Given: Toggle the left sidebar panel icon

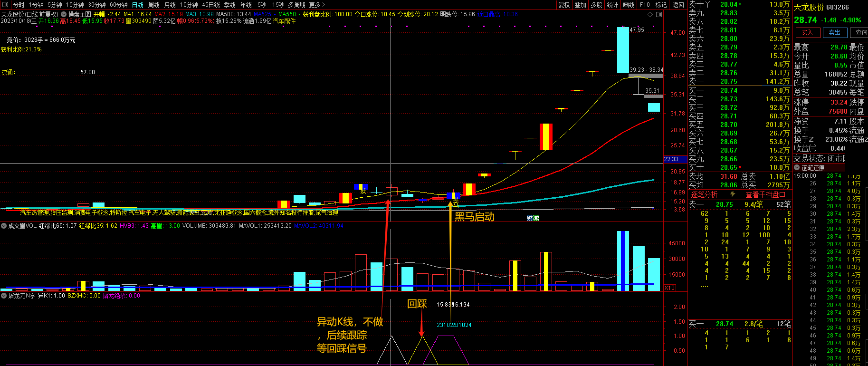Looking at the screenshot, I should [6, 5].
